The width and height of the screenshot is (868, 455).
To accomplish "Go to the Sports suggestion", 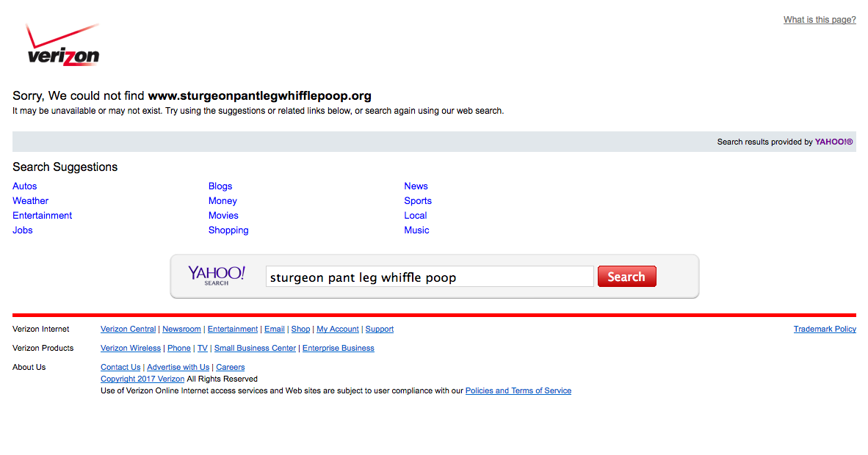I will (418, 201).
